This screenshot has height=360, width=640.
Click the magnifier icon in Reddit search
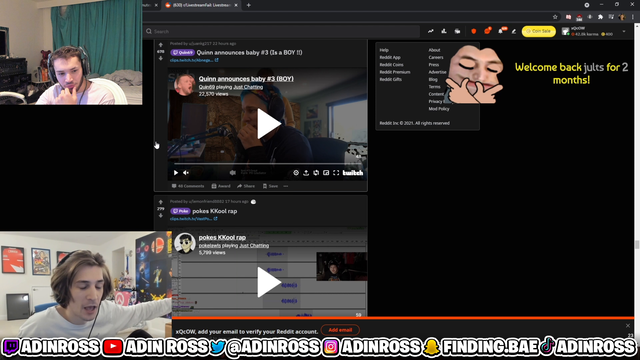pos(149,31)
